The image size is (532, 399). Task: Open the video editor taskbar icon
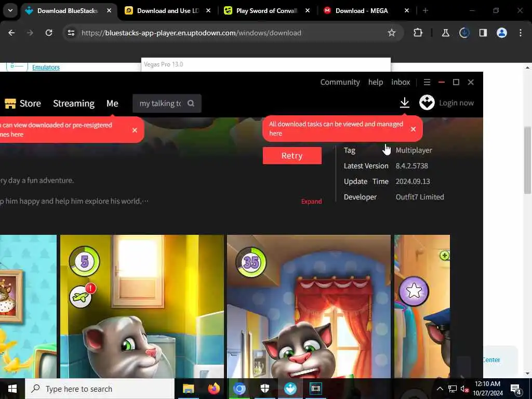(x=315, y=389)
